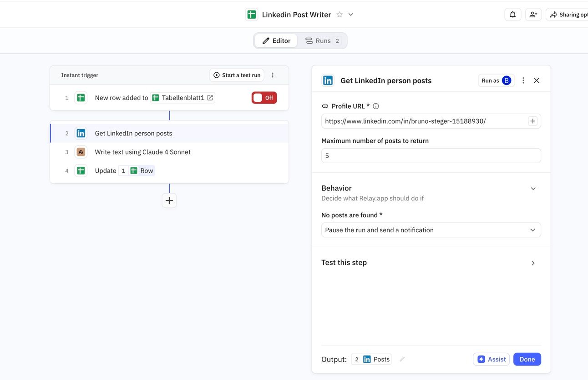The width and height of the screenshot is (588, 380).
Task: Open the trigger's three-dot menu
Action: point(273,75)
